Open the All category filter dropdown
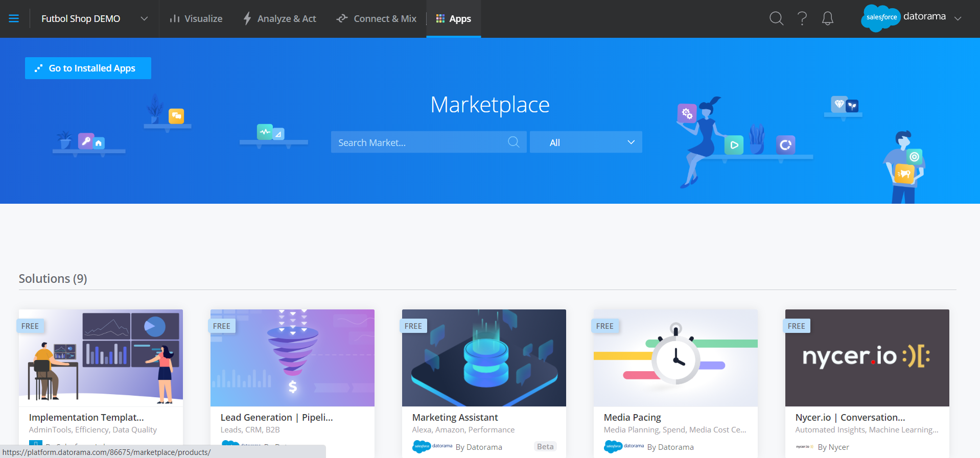Viewport: 980px width, 458px height. tap(586, 142)
